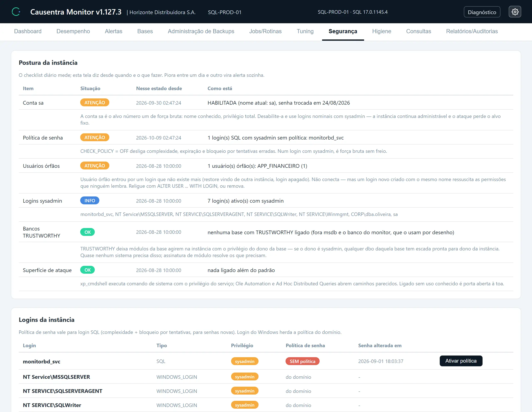This screenshot has height=412, width=532.
Task: Select the Bases tab
Action: point(145,31)
